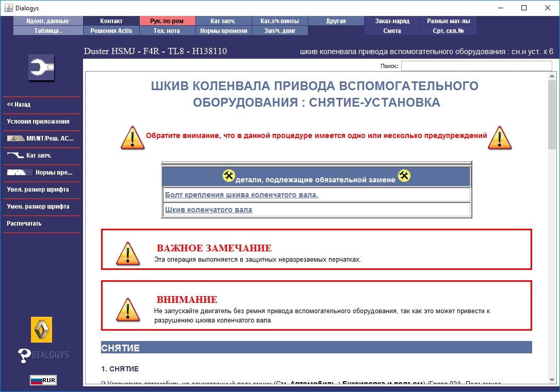Open Срт. скл.№ tab
560x392 pixels.
(448, 31)
